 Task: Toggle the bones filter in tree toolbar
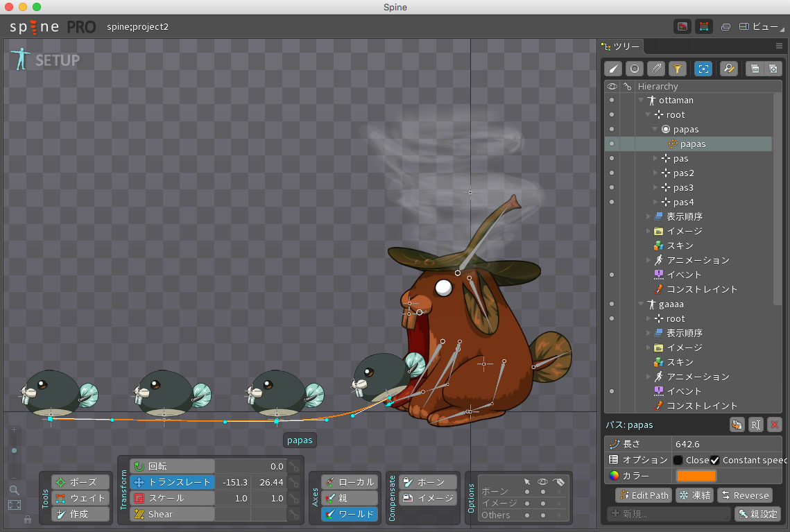pyautogui.click(x=613, y=69)
